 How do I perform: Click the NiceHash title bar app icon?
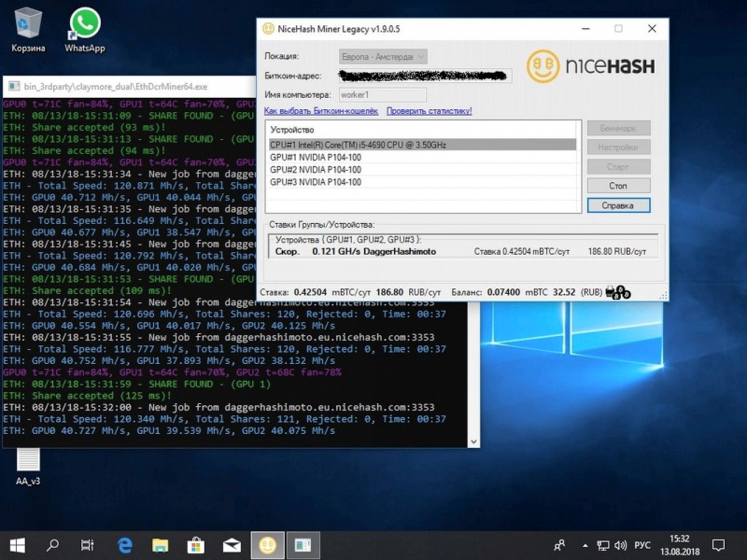pyautogui.click(x=268, y=29)
